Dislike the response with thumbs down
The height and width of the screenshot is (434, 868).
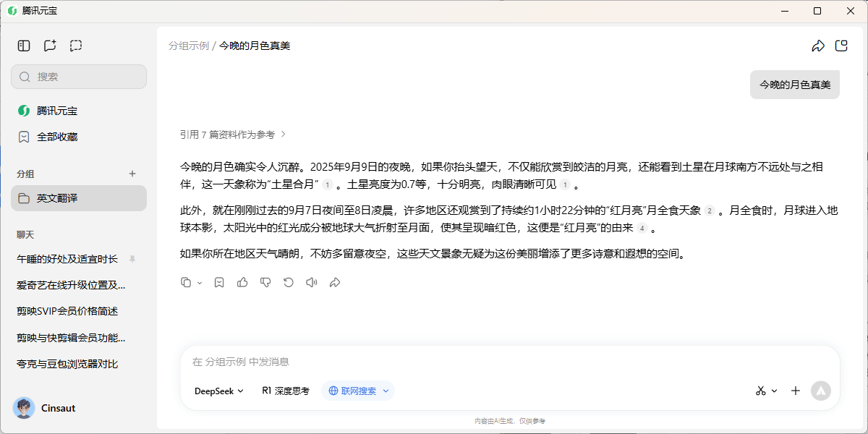click(265, 282)
